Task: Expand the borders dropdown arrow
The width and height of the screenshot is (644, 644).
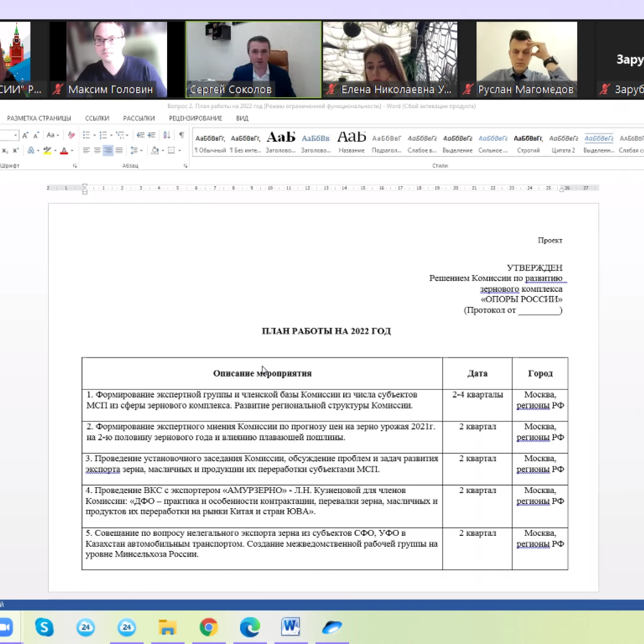Action: (x=180, y=150)
